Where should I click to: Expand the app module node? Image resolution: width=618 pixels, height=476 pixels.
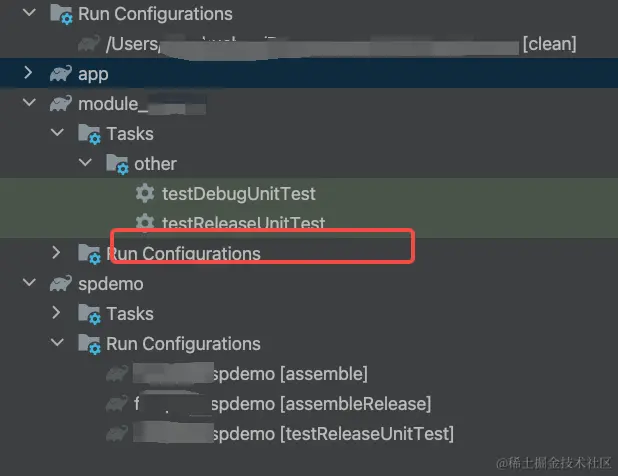click(x=28, y=74)
